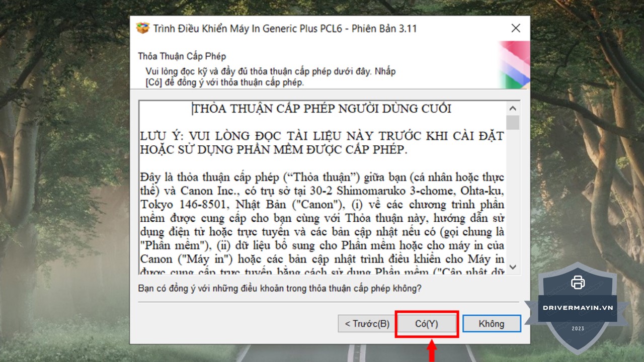Click the paragraph starting "Đây là thỏa thuận"
The height and width of the screenshot is (362, 644).
click(322, 219)
